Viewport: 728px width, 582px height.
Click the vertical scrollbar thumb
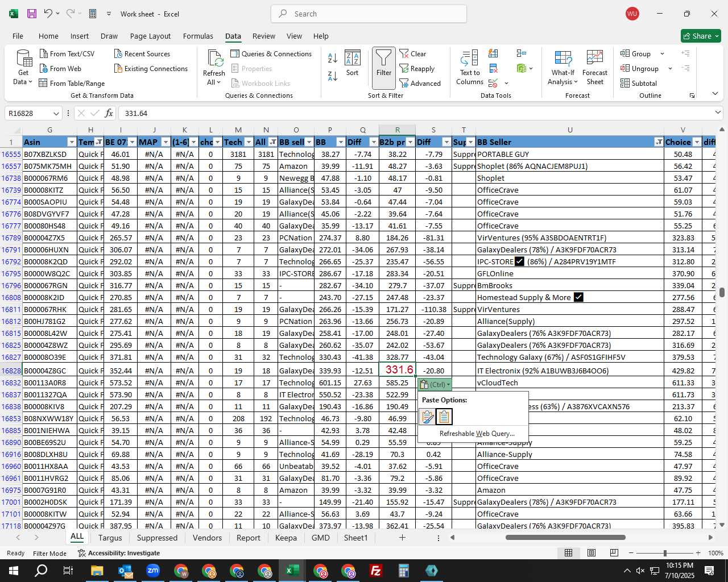(x=722, y=292)
